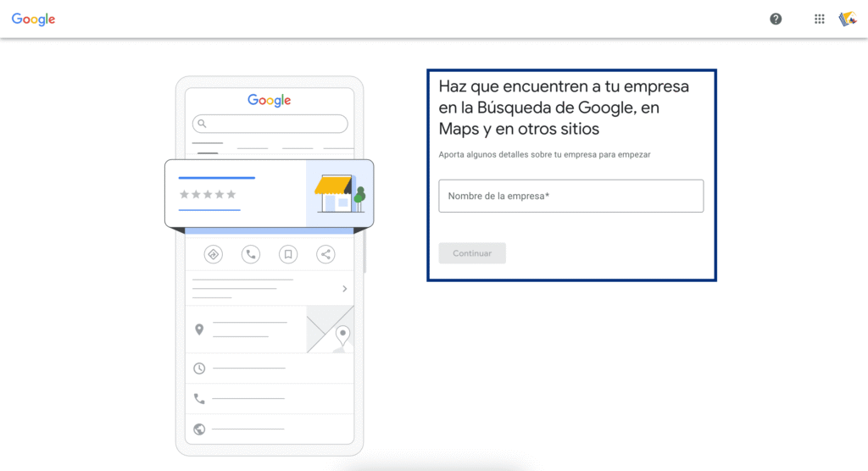Open the help question mark icon
This screenshot has height=471, width=868.
pyautogui.click(x=776, y=19)
